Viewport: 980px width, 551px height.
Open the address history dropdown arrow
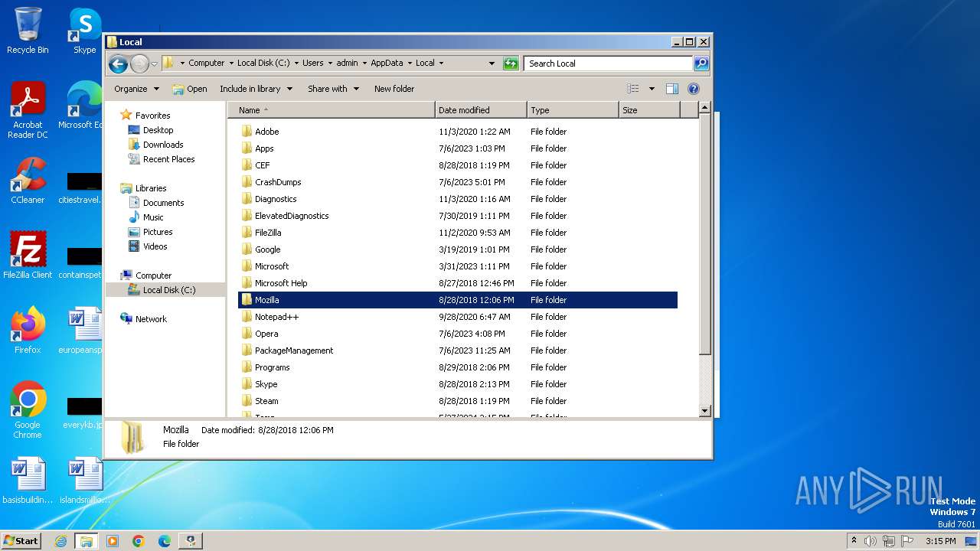click(x=492, y=64)
